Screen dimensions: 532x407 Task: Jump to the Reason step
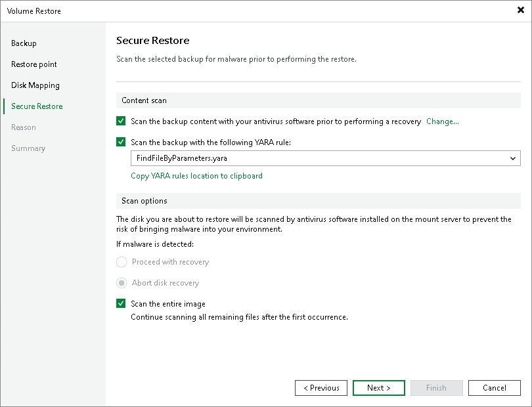tap(24, 127)
